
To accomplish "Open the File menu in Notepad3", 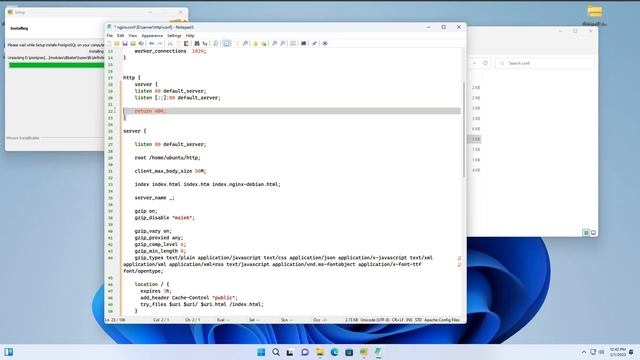I will click(x=110, y=36).
